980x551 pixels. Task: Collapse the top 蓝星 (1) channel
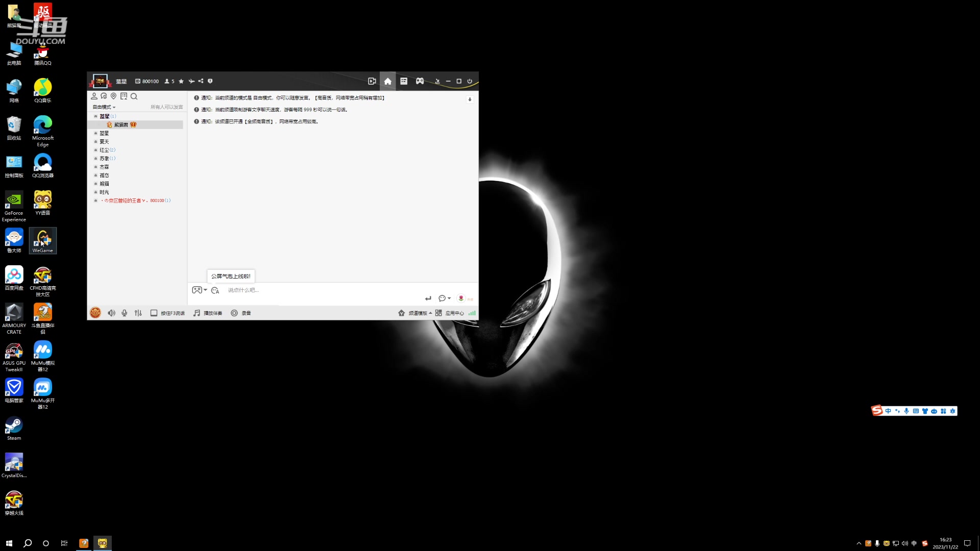pyautogui.click(x=95, y=116)
